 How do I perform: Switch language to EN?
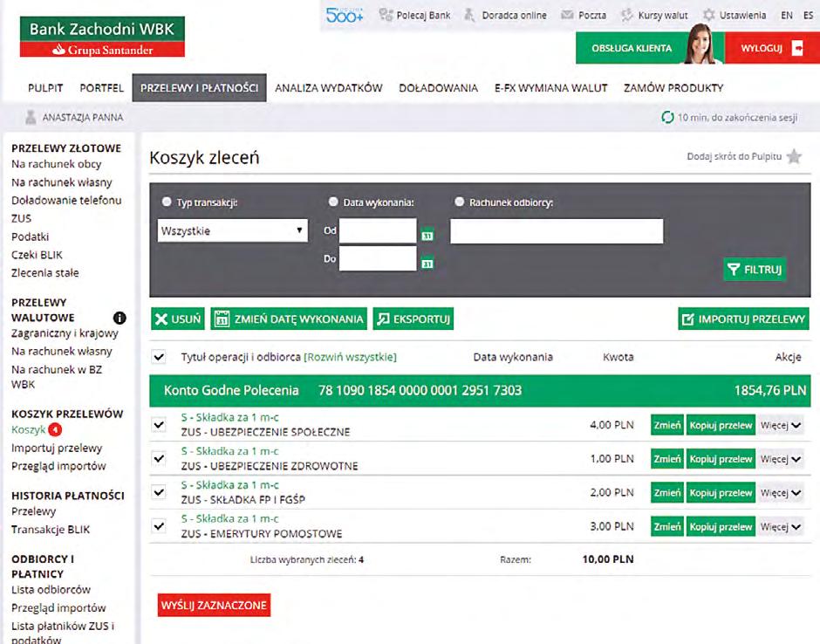(x=787, y=15)
